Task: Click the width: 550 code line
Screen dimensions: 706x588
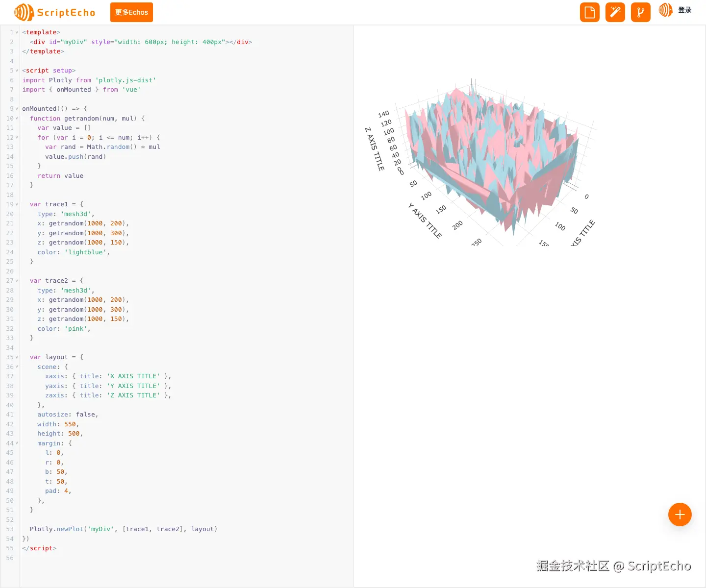Action: coord(58,424)
